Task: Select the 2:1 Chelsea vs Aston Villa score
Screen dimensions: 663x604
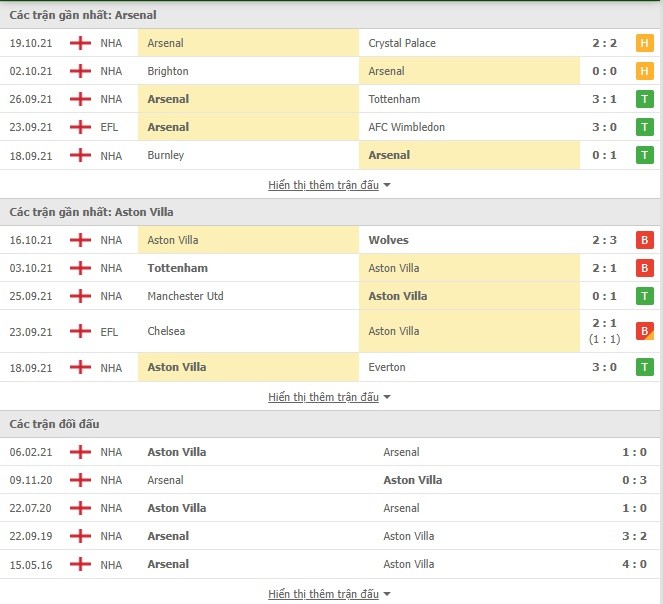Action: point(604,323)
